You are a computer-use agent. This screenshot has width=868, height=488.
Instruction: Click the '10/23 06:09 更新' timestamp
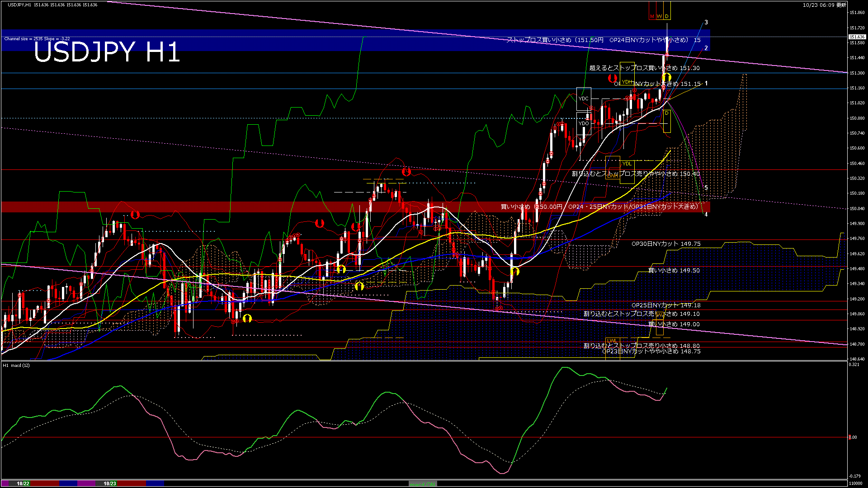pos(825,5)
